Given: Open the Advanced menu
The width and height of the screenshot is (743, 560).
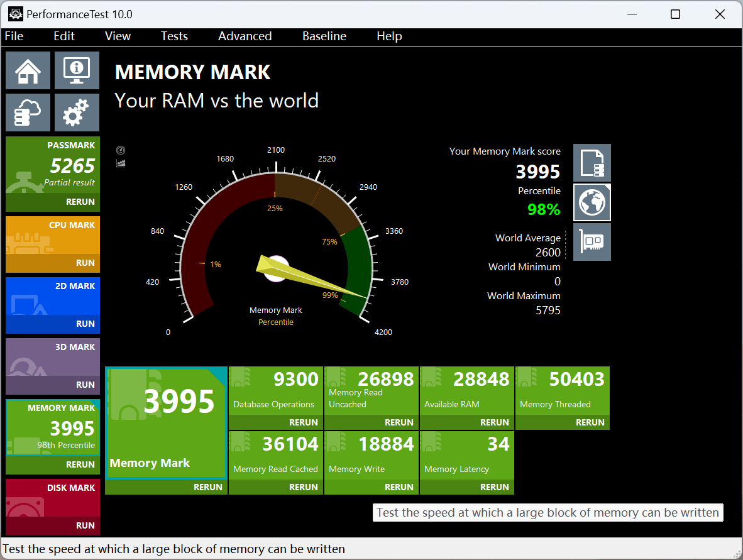Looking at the screenshot, I should point(245,36).
